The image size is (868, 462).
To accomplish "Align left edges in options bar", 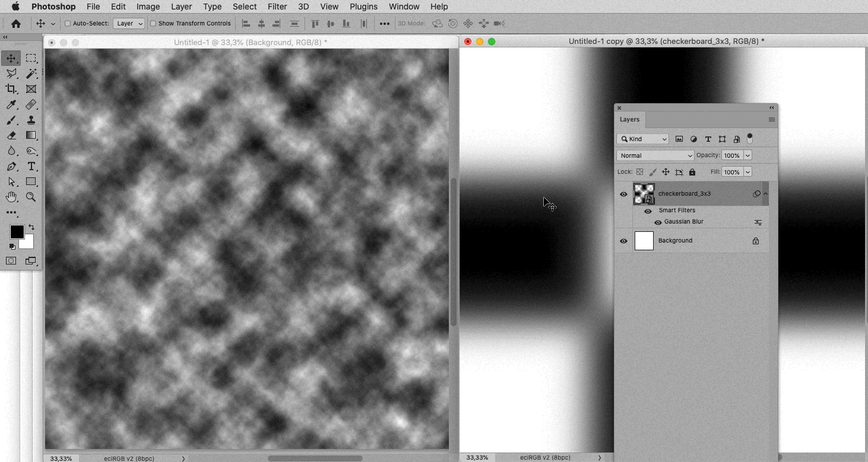I will click(x=246, y=24).
